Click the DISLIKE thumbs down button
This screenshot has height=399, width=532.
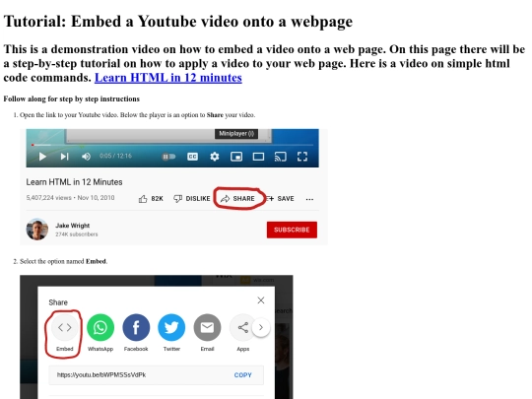192,198
